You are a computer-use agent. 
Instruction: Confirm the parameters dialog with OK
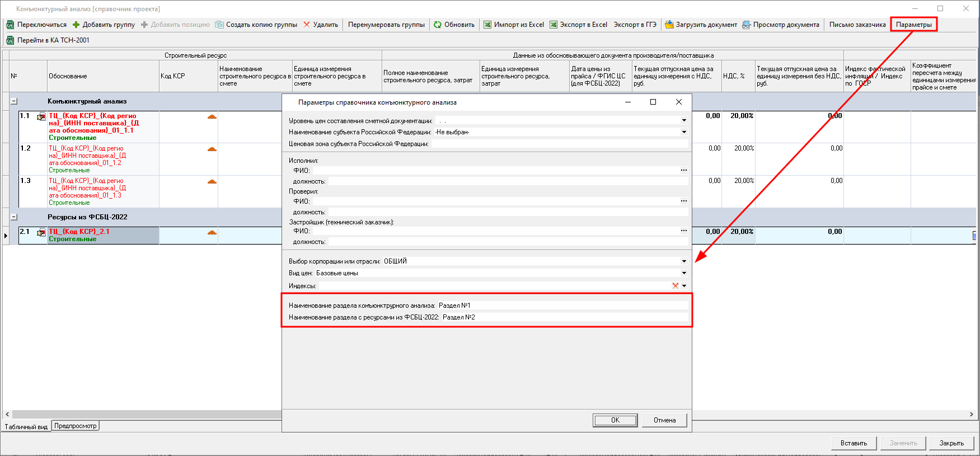tap(615, 420)
